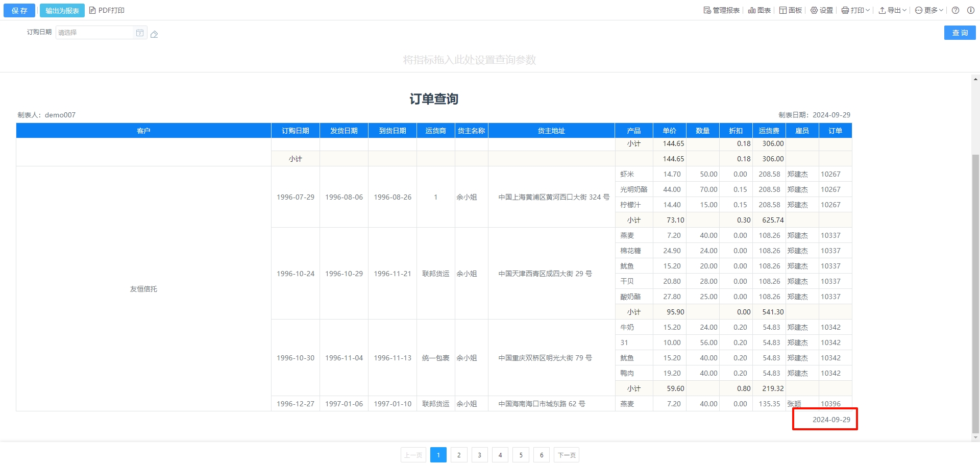Click the info circle icon

coord(970,10)
